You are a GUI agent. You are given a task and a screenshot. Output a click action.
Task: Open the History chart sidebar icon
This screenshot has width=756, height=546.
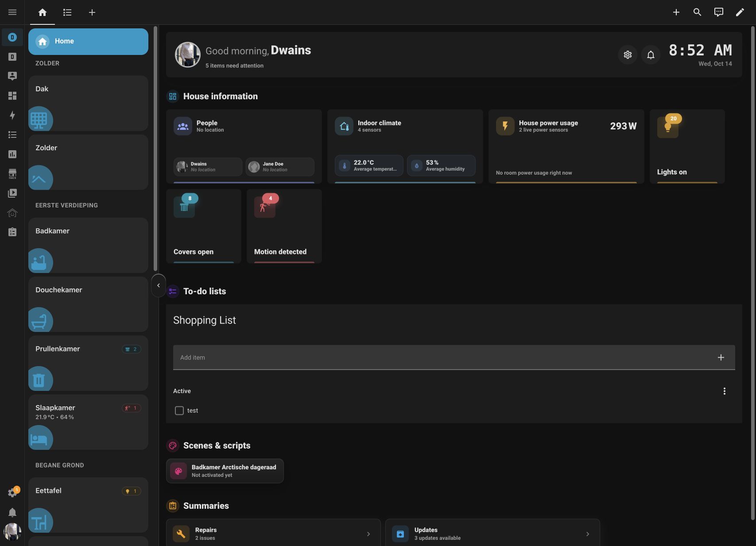tap(12, 154)
